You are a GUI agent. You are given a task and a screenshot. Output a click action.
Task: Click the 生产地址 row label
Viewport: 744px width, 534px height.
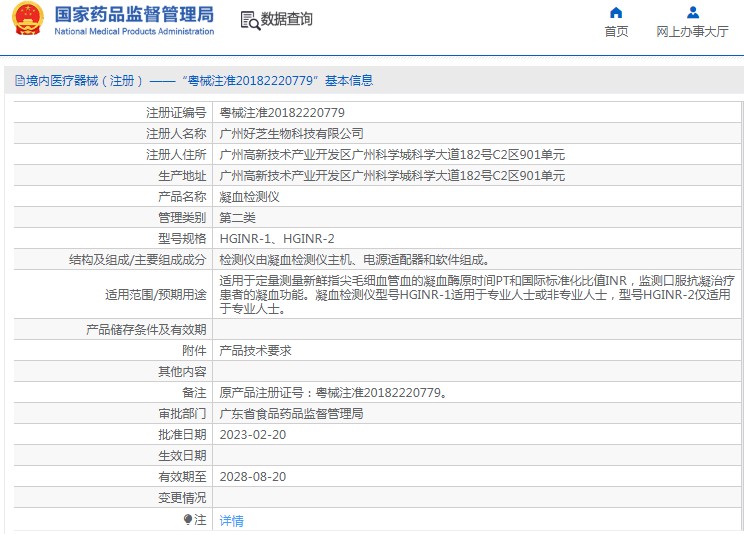pos(182,176)
